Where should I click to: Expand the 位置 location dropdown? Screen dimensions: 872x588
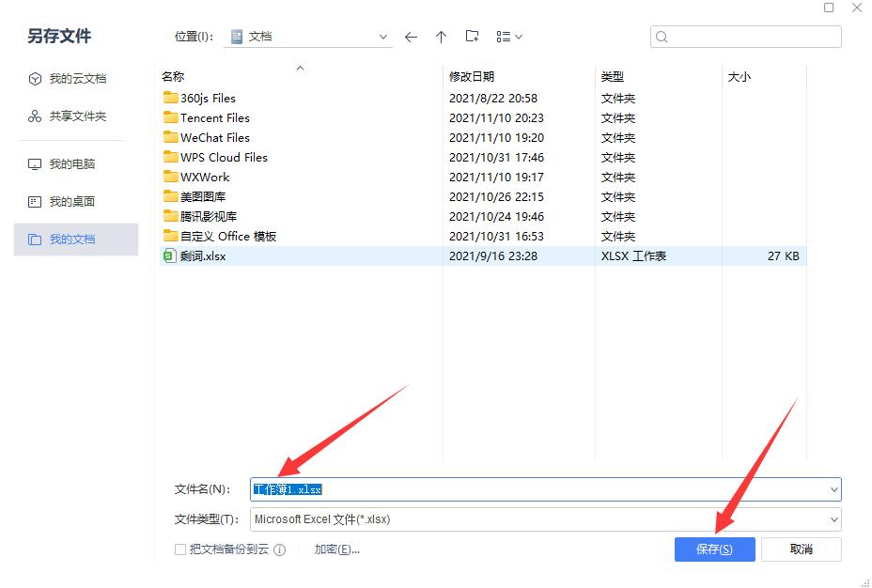click(383, 37)
